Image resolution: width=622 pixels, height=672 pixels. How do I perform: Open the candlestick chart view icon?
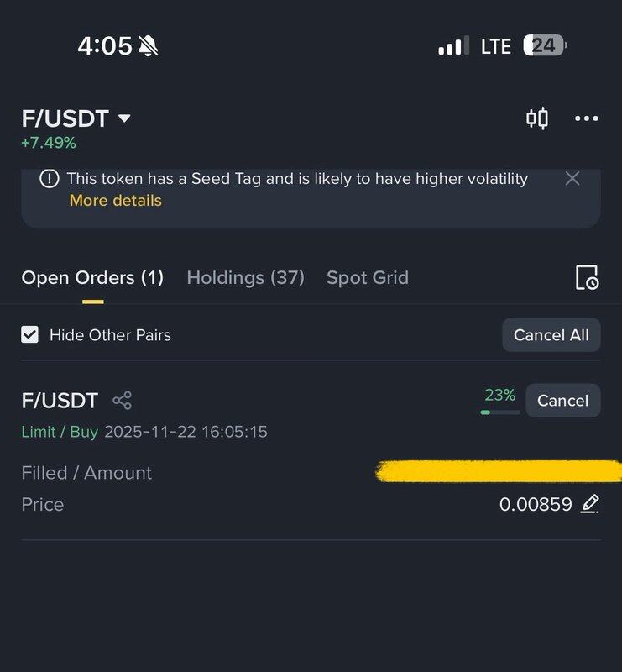pyautogui.click(x=537, y=118)
